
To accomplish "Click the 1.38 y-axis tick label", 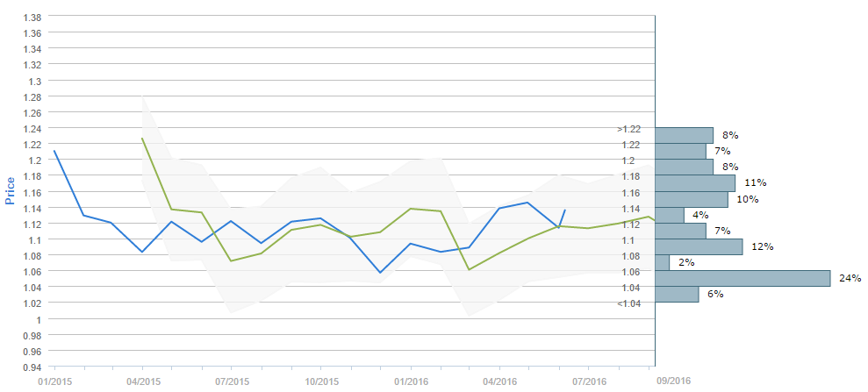I will click(30, 18).
